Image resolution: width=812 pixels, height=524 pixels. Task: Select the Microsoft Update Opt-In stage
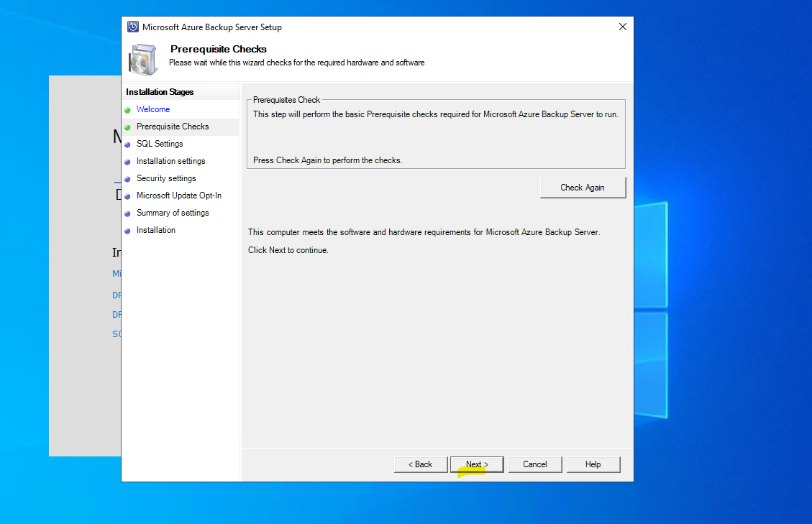point(179,196)
